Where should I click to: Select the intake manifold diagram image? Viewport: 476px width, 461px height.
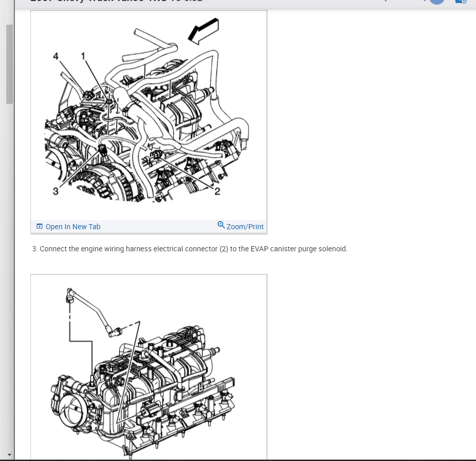click(x=149, y=367)
